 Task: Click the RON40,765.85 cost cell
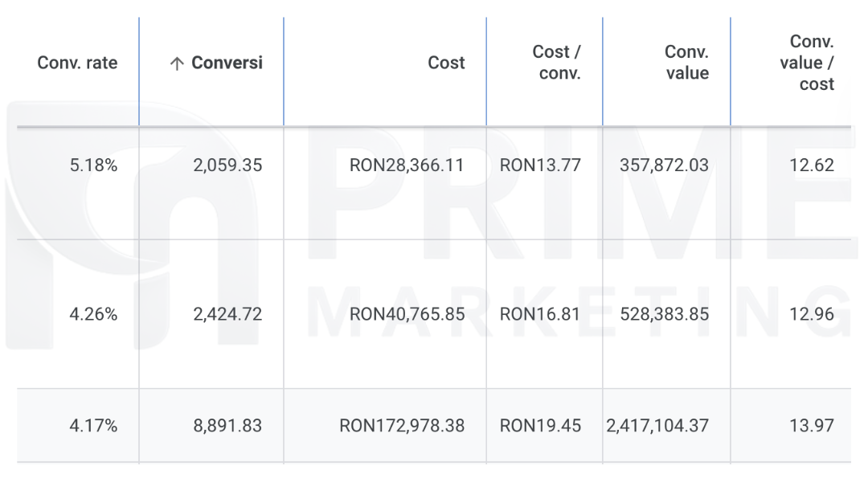point(407,314)
